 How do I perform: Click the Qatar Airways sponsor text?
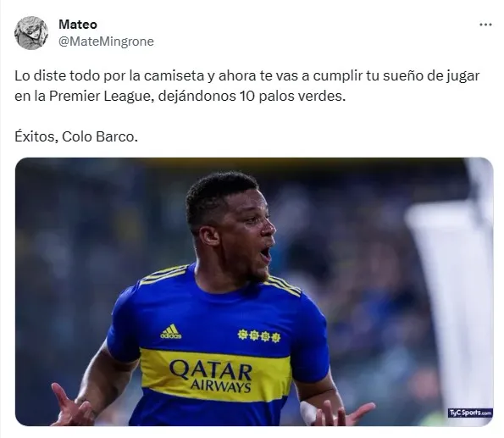211,375
